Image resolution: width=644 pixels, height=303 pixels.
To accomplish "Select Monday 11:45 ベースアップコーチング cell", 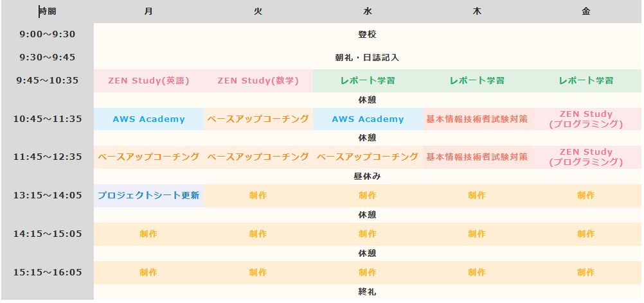I will click(148, 157).
